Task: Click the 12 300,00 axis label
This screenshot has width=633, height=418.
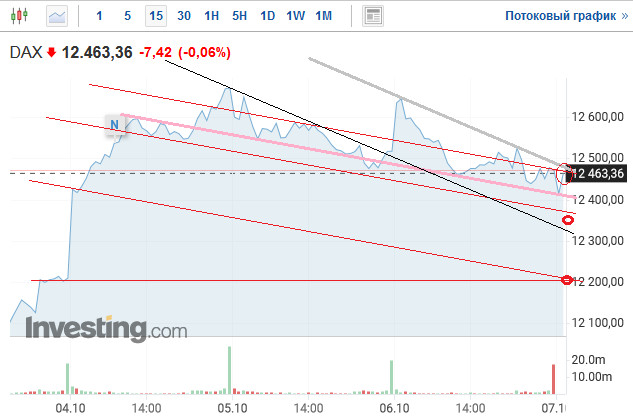Action: [x=597, y=241]
